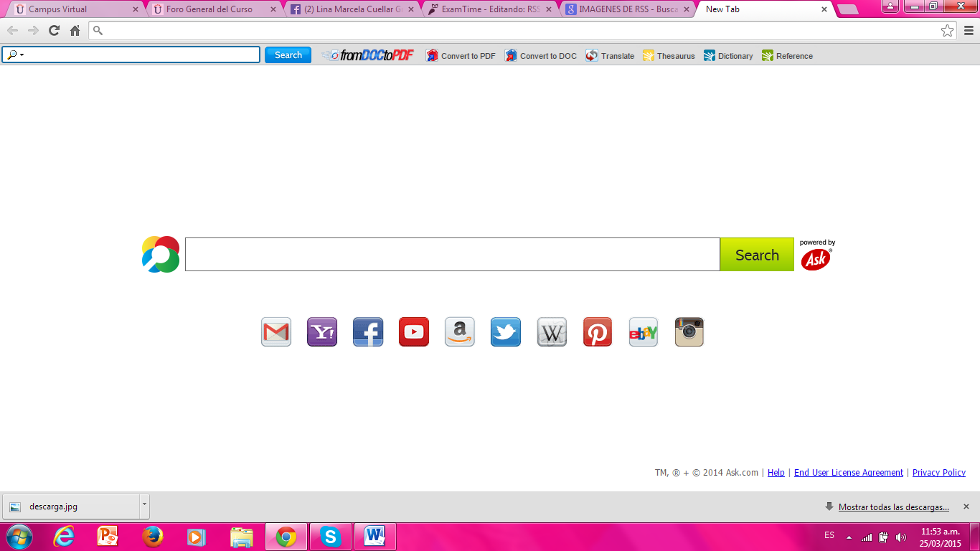Screen dimensions: 980x551
Task: Click the network signal tray icon
Action: coord(867,537)
